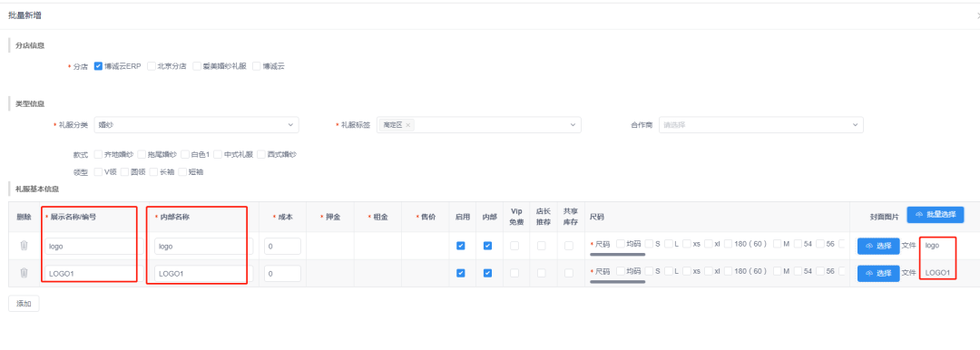
Task: Uncheck 内部 in the LOGO1 row
Action: [x=487, y=273]
